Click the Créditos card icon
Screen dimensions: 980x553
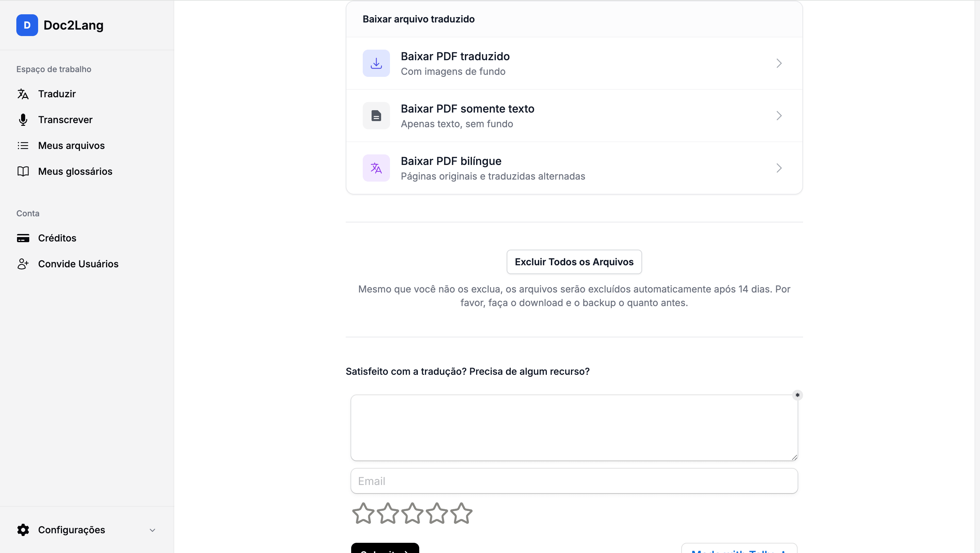(x=23, y=238)
